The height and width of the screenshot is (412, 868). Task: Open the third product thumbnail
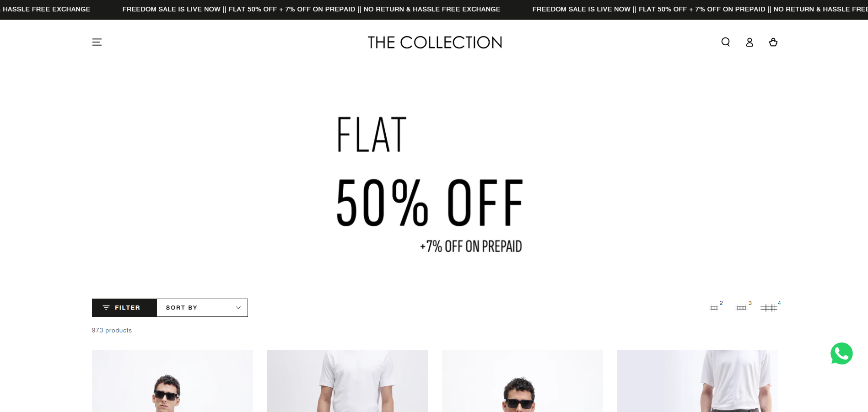(x=523, y=381)
